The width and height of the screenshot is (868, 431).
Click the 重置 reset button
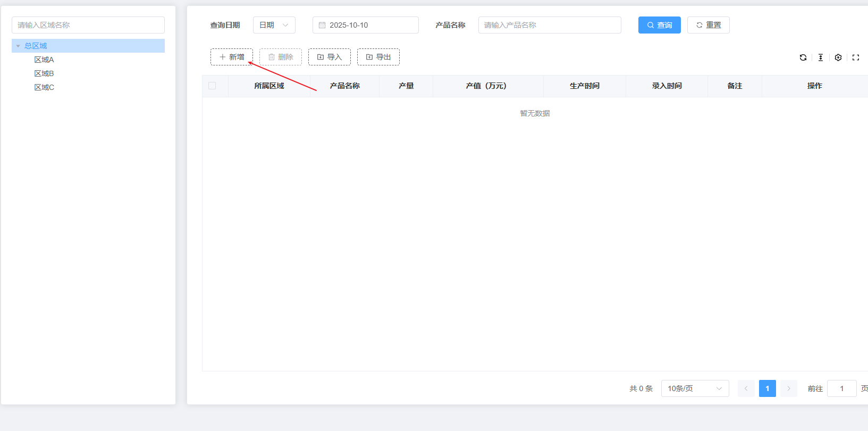(709, 25)
